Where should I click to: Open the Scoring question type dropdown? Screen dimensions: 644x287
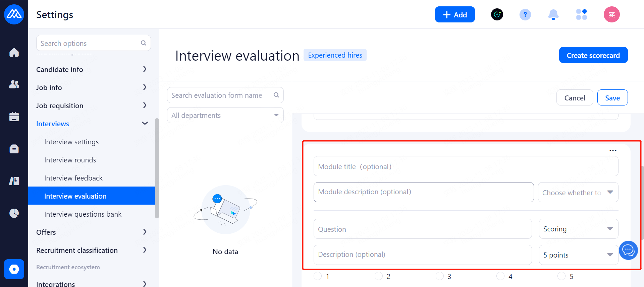coord(578,229)
